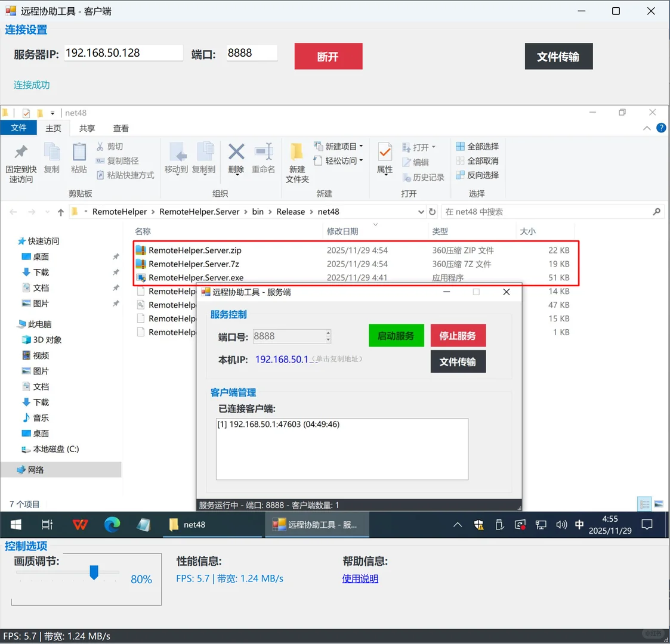Image resolution: width=670 pixels, height=644 pixels.
Task: Expand the Open dropdown in the ribbon
Action: tap(433, 147)
